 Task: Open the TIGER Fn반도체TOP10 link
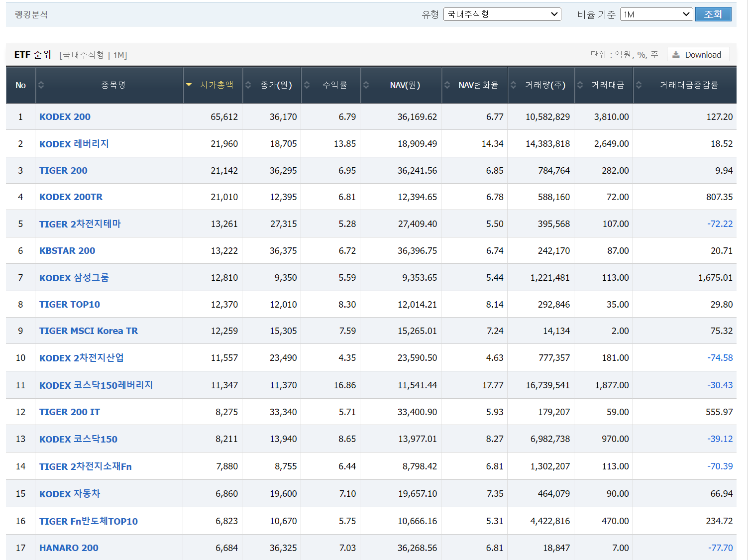pos(89,521)
